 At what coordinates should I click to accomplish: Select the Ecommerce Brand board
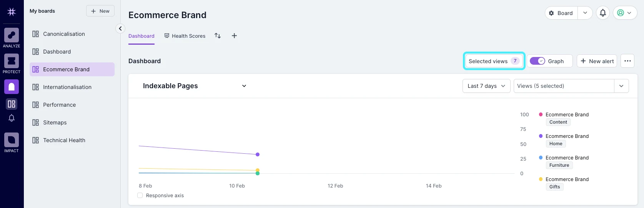pyautogui.click(x=72, y=69)
